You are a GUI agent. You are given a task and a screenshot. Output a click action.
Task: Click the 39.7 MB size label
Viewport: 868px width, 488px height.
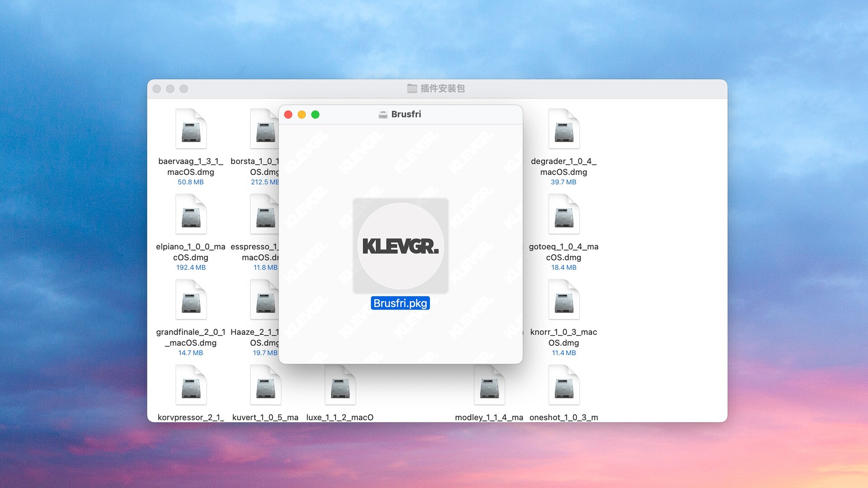coord(564,182)
